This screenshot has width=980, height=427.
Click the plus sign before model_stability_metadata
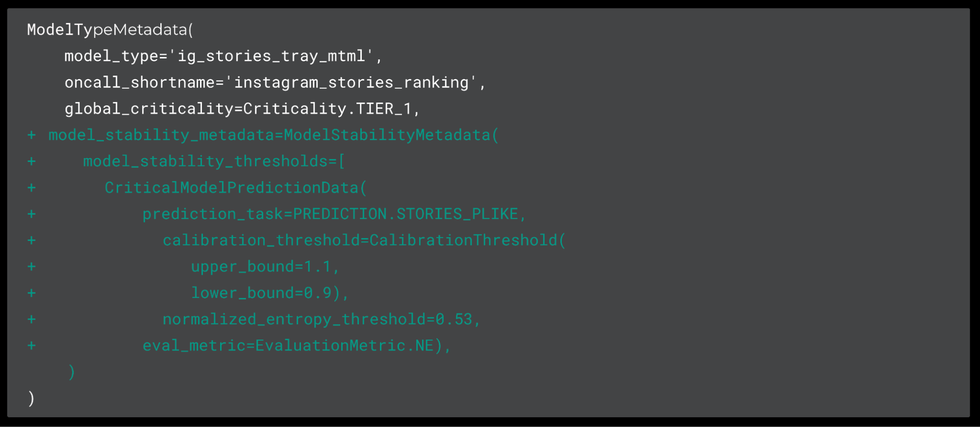pyautogui.click(x=32, y=135)
